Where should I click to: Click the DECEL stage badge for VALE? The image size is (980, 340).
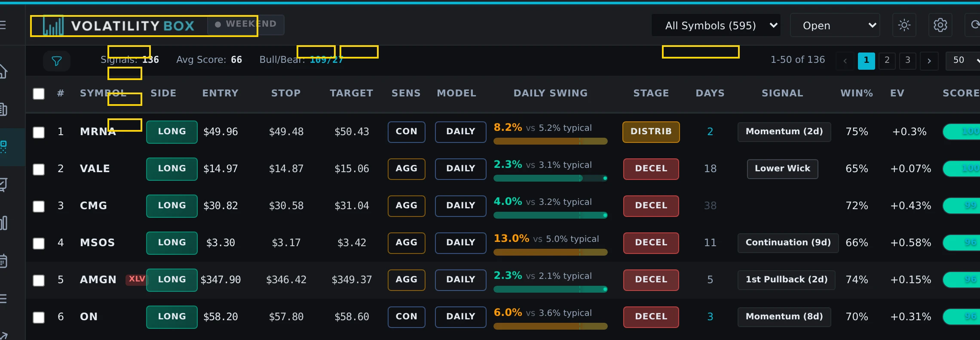[x=651, y=169]
